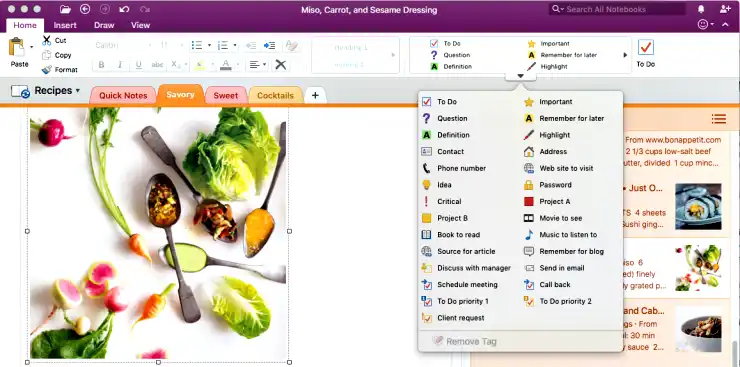The image size is (740, 367).
Task: Switch to the Insert ribbon tab
Action: click(65, 25)
